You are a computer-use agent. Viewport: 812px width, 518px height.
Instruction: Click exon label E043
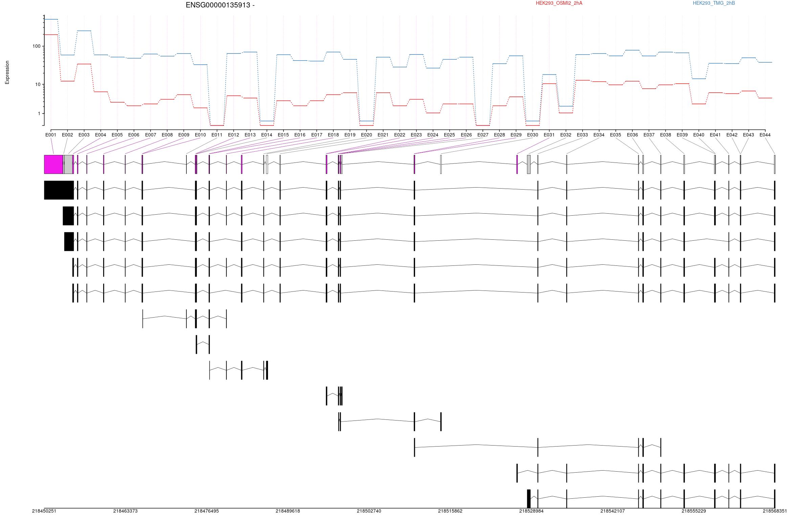pos(748,135)
